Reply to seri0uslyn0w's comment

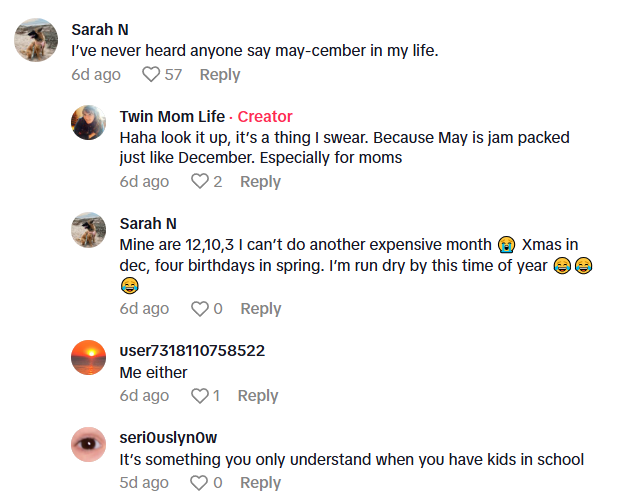pyautogui.click(x=260, y=483)
